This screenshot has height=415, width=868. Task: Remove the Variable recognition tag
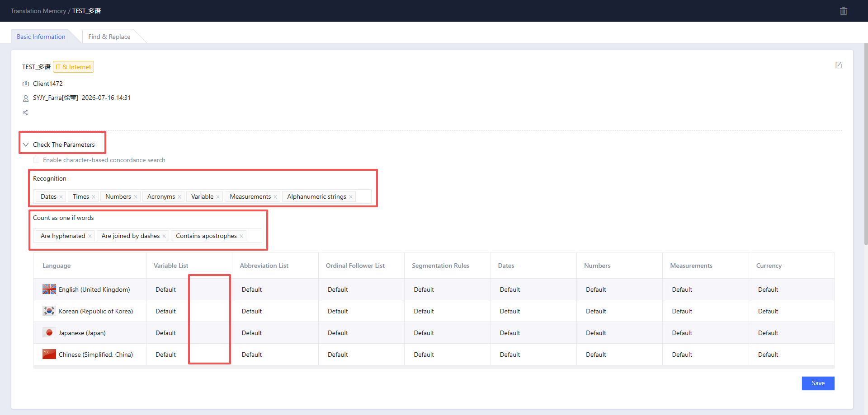218,197
